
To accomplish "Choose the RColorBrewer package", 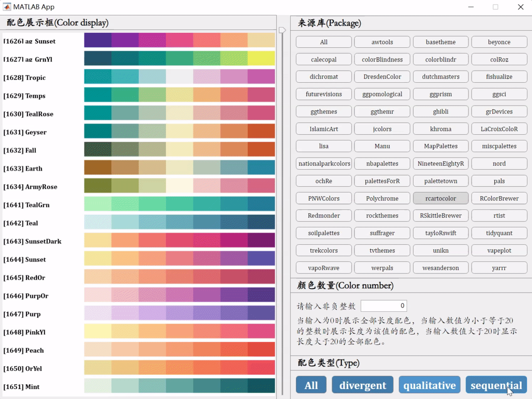I will pos(499,198).
